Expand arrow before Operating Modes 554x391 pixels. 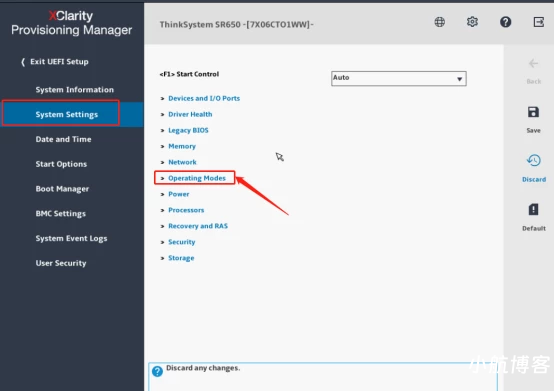click(x=162, y=178)
